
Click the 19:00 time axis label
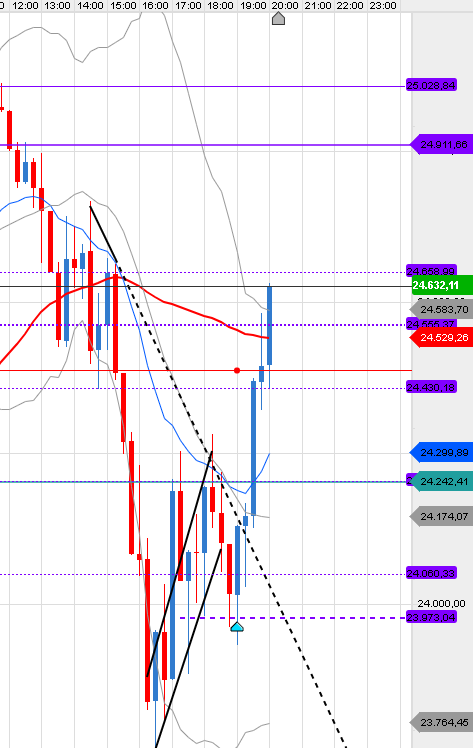253,6
